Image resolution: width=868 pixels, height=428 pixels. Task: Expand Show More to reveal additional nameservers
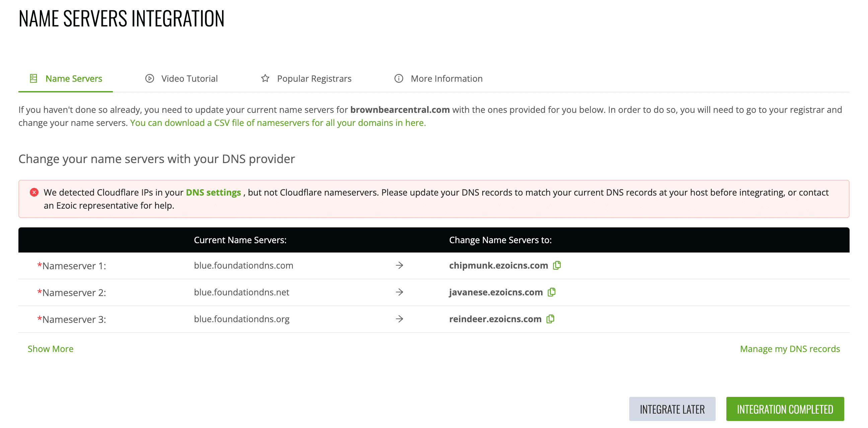(51, 349)
